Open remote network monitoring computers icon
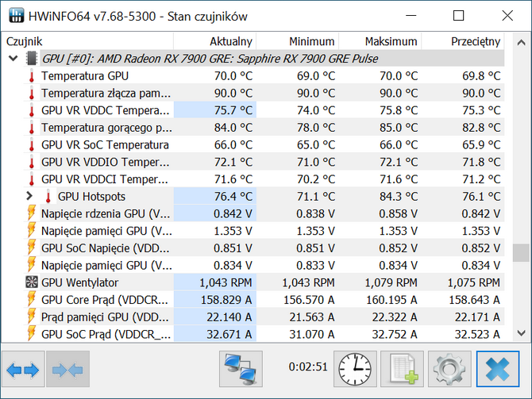The width and height of the screenshot is (532, 399). 241,369
